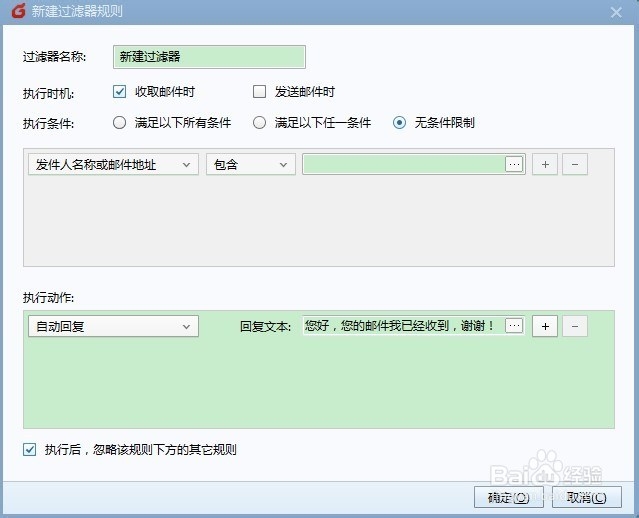Click the 确定(O) button
Screen dimensions: 639x518
coord(509,497)
